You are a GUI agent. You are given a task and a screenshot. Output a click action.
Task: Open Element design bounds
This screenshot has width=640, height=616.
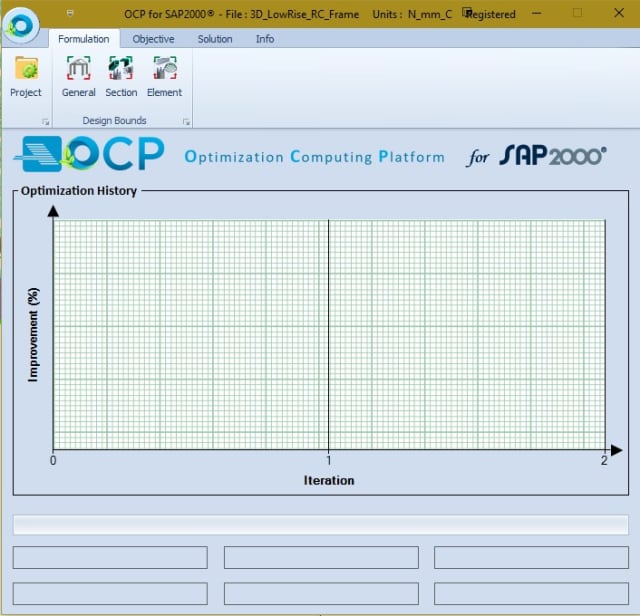point(164,77)
